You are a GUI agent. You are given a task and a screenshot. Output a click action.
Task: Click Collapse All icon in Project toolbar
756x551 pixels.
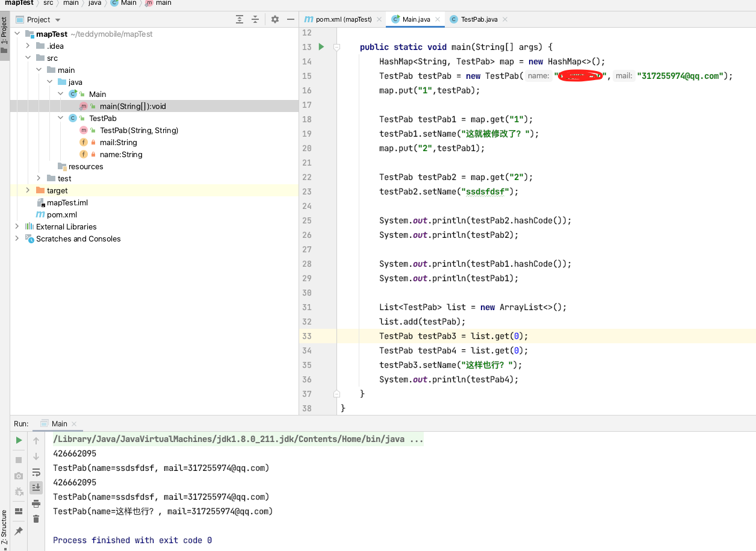(x=255, y=19)
